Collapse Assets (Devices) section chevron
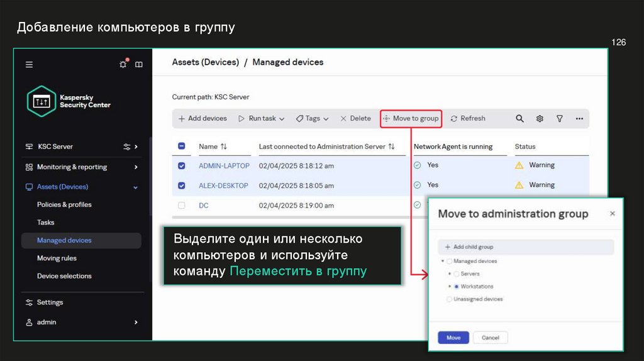 (x=136, y=187)
